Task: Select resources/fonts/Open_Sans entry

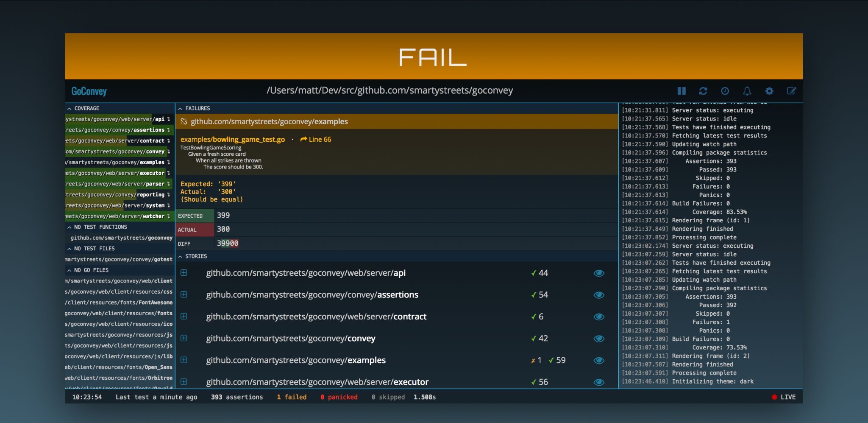Action: coord(119,367)
